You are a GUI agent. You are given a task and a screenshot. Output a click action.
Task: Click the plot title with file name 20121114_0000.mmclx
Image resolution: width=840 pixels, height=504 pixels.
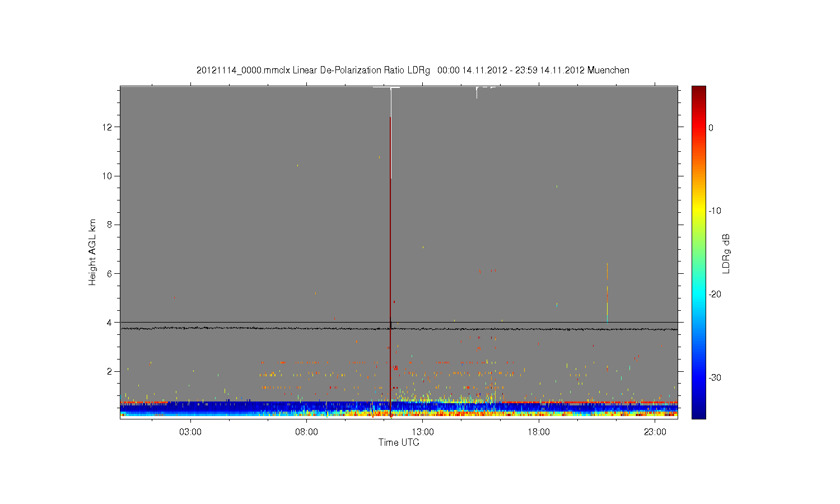pyautogui.click(x=413, y=71)
